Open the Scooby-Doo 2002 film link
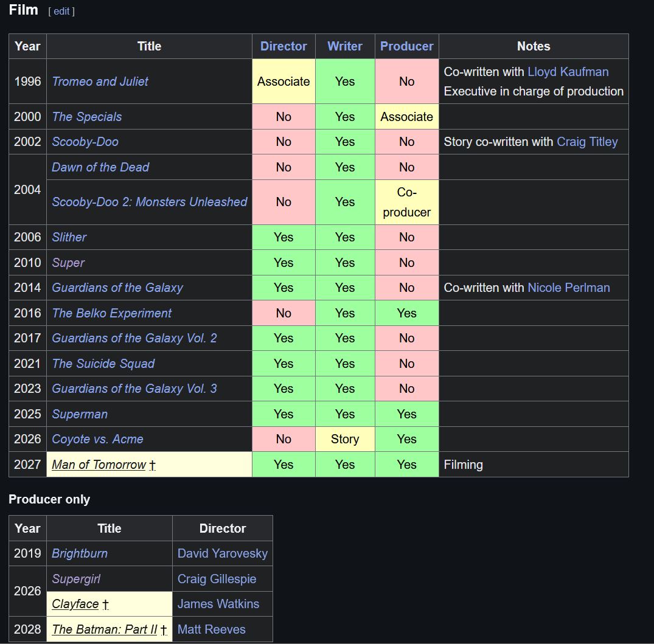Image resolution: width=654 pixels, height=644 pixels. 85,142
